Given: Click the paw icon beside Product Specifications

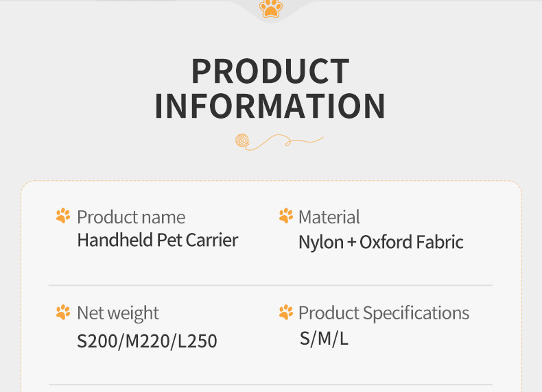Looking at the screenshot, I should pyautogui.click(x=286, y=313).
